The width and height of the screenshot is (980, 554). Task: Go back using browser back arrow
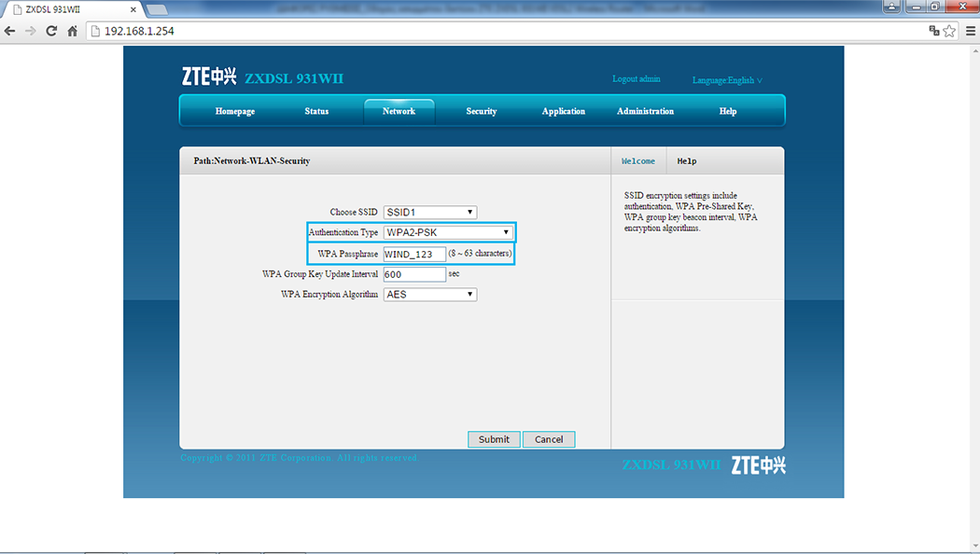(10, 31)
